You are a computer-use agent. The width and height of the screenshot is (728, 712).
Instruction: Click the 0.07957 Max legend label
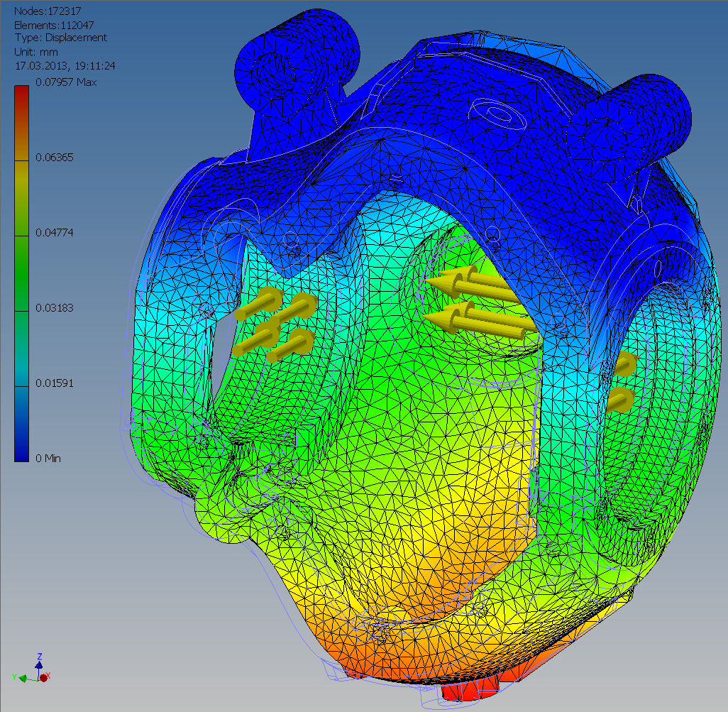[66, 82]
